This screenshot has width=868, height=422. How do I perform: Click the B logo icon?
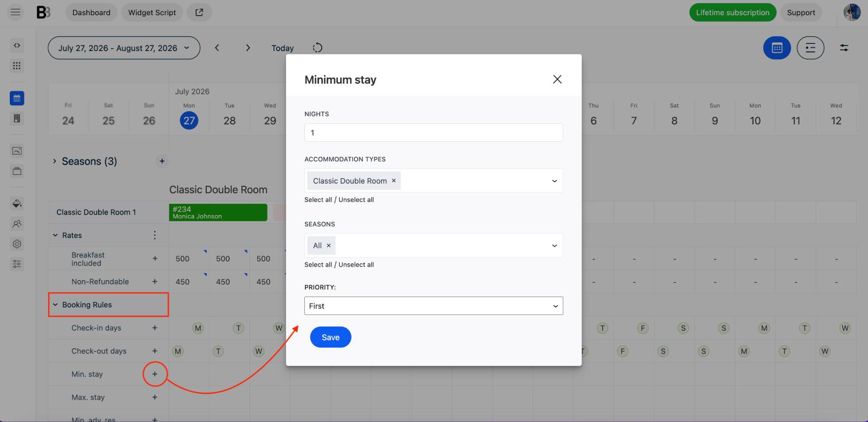tap(43, 12)
